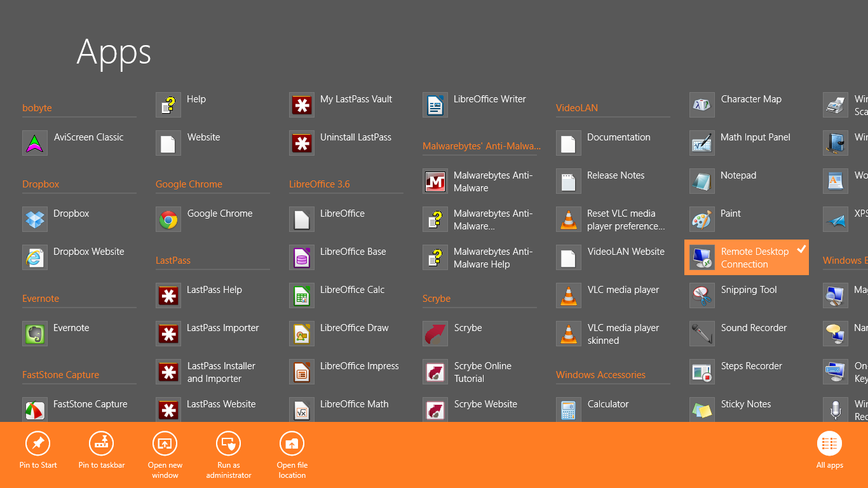Viewport: 868px width, 488px height.
Task: Click Open file location button
Action: pos(292,450)
